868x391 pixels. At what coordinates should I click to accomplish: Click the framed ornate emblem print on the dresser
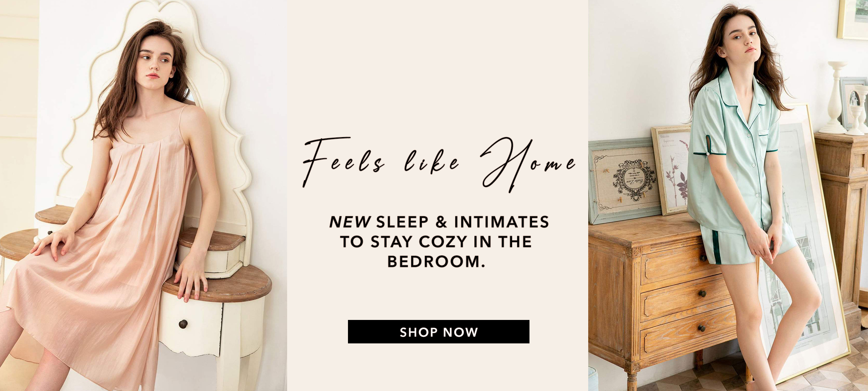click(624, 181)
